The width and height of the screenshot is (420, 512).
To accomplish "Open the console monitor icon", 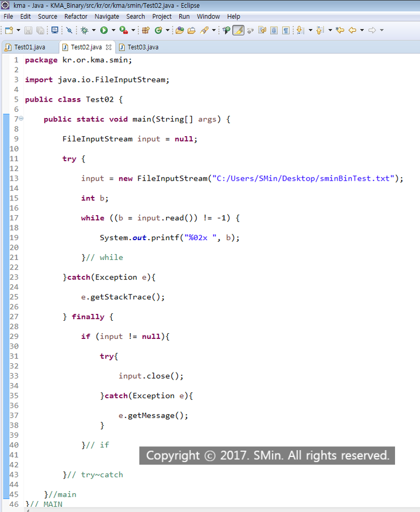I will click(55, 30).
